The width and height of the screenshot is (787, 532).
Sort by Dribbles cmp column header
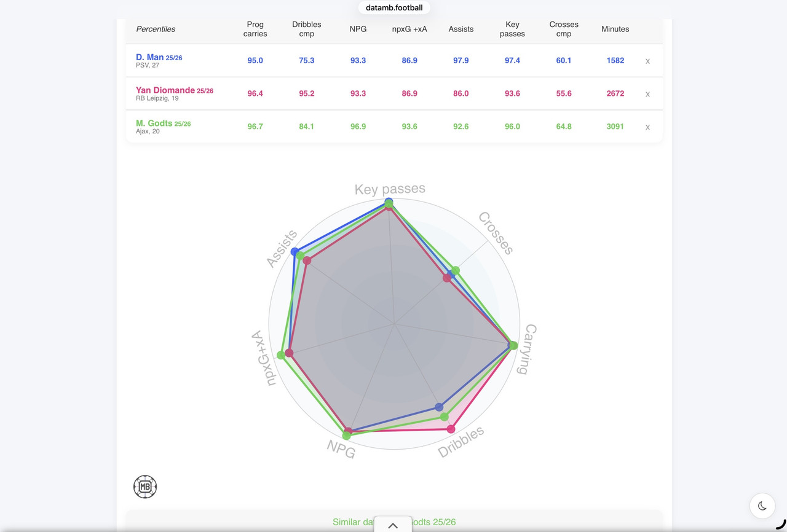[307, 29]
